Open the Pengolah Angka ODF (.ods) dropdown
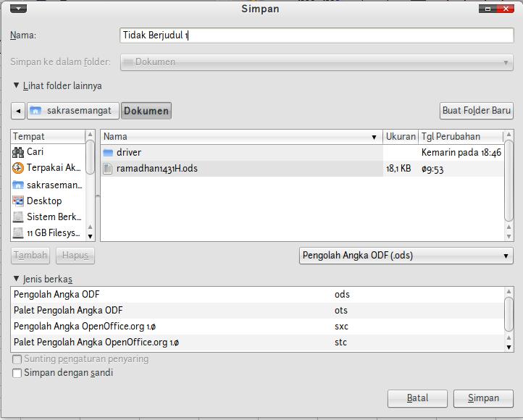Viewport: 523px width, 420px height. click(406, 256)
